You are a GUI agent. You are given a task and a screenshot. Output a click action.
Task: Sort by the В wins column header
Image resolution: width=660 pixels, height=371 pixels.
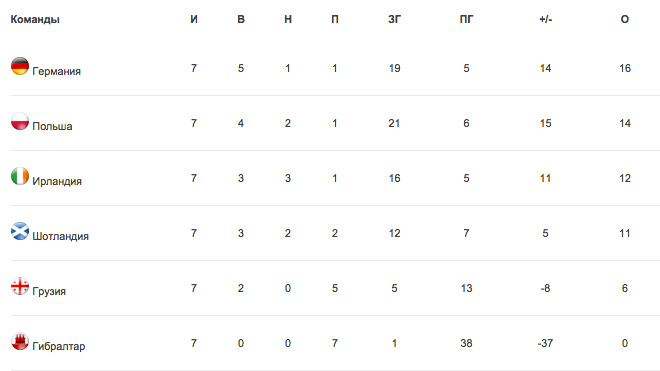tap(241, 19)
